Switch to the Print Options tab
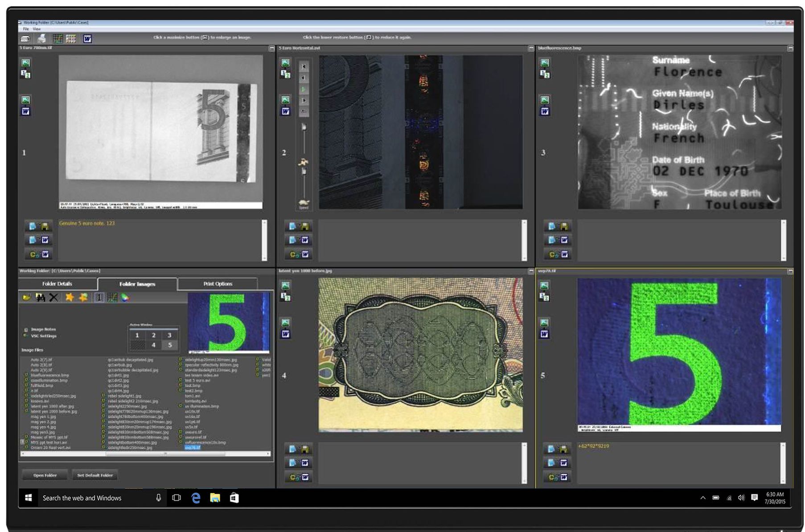 click(218, 284)
